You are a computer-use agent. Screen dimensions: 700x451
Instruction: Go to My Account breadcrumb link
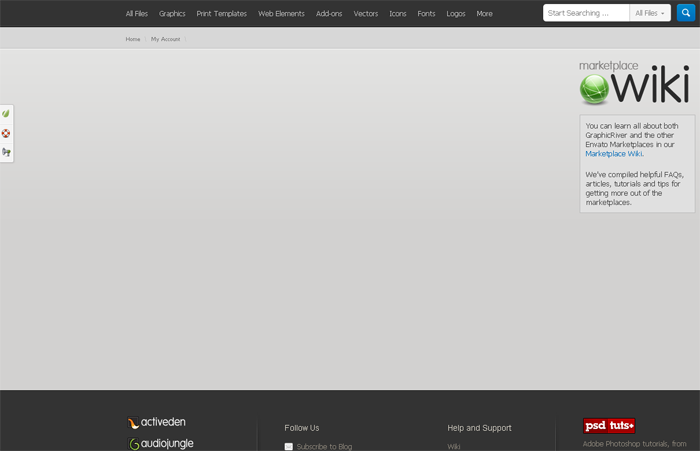(x=165, y=39)
